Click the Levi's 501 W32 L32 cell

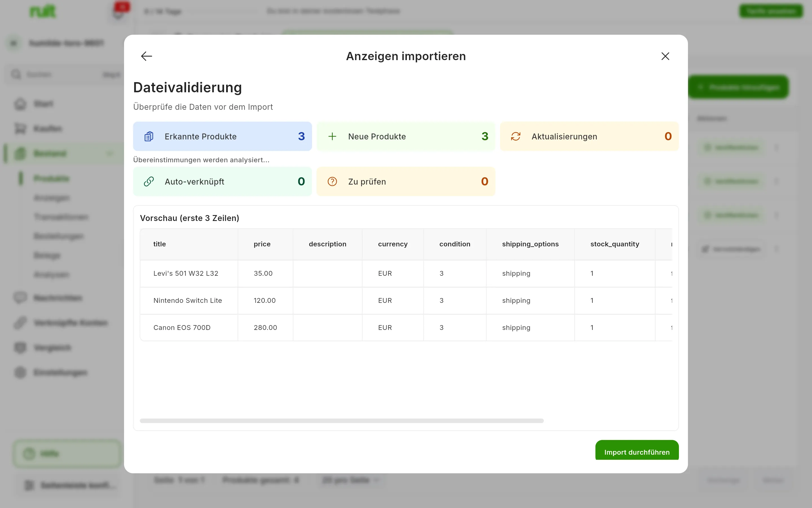(189, 273)
